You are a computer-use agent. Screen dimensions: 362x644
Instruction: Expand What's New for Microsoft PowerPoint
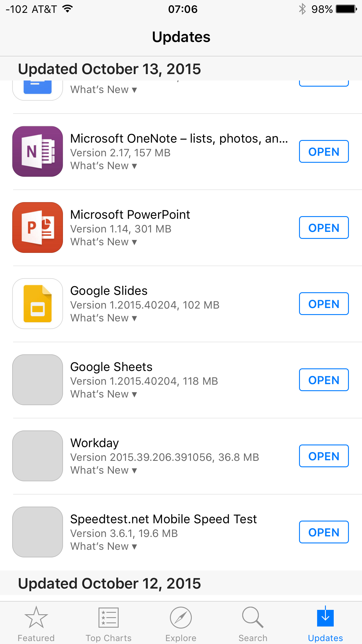pos(103,242)
